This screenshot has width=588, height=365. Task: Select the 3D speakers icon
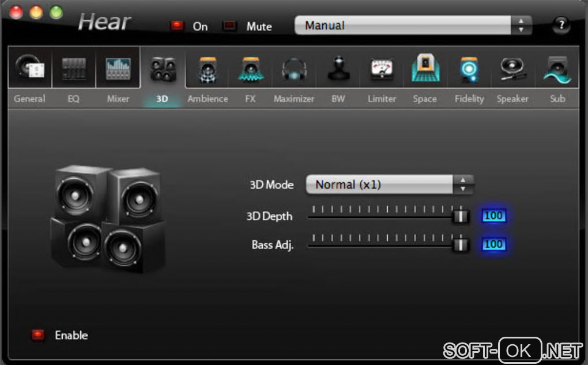coord(163,69)
